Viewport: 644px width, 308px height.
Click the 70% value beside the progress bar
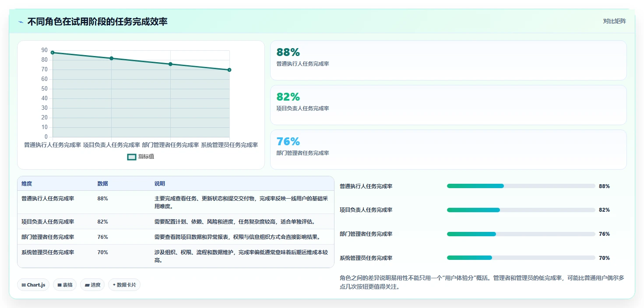tap(604, 258)
